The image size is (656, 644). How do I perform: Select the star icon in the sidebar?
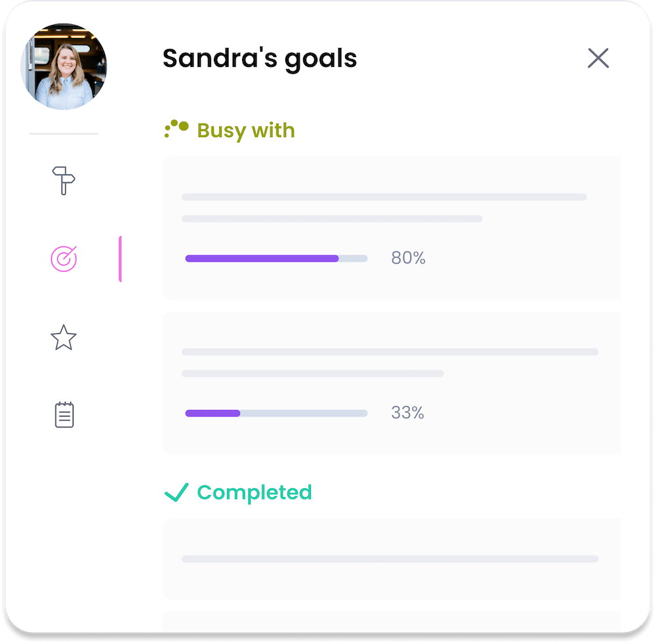pos(64,338)
